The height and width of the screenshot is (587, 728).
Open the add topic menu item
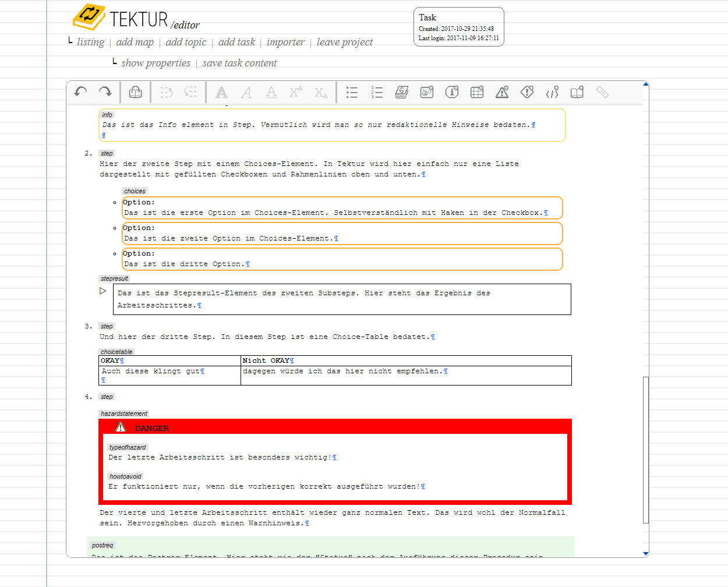[x=186, y=42]
